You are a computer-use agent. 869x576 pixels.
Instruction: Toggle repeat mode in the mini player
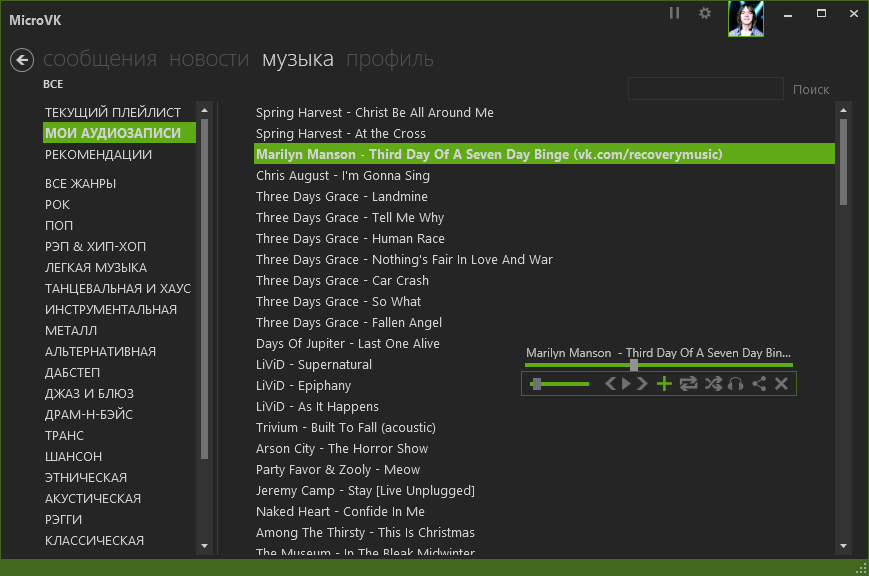click(688, 384)
